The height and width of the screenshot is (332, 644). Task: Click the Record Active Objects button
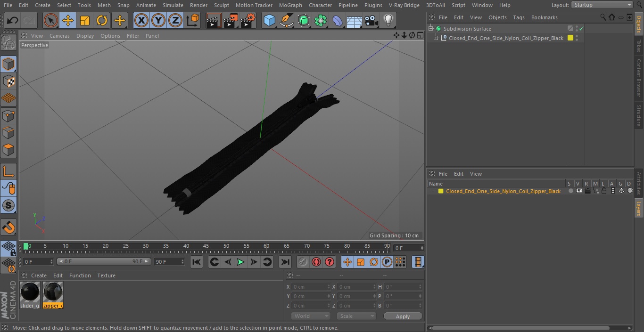pos(303,262)
